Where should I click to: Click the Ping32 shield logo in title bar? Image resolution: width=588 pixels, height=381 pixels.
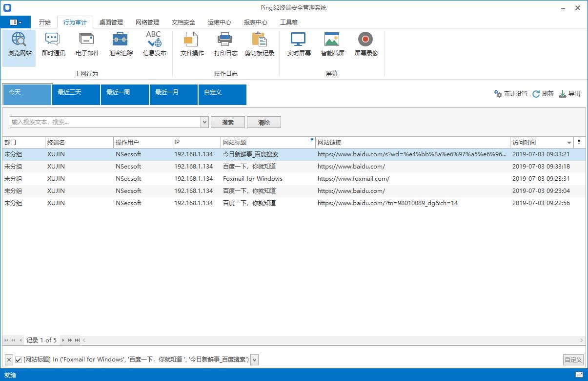(7, 8)
